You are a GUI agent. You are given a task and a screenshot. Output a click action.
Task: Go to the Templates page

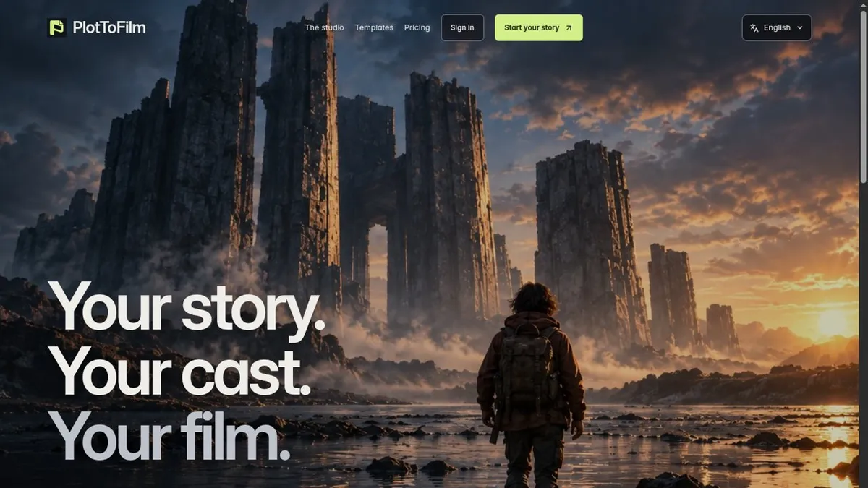374,27
